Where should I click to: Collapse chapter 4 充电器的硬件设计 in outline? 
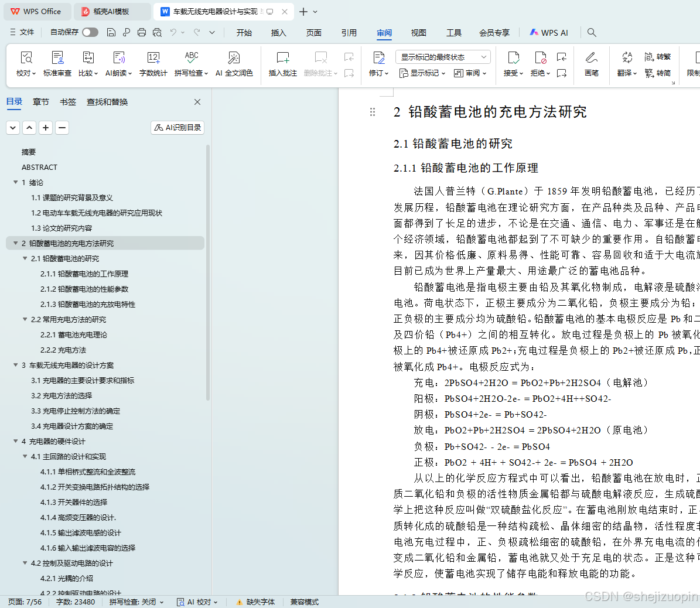(16, 441)
